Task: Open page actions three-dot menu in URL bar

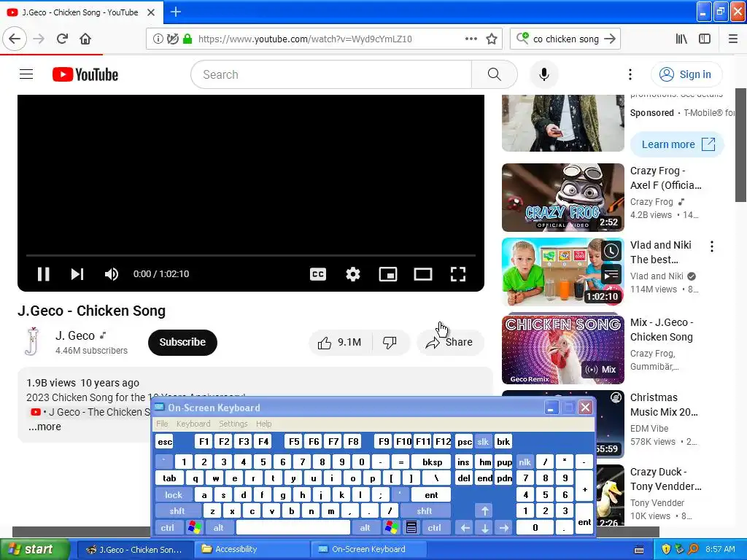Action: [471, 39]
